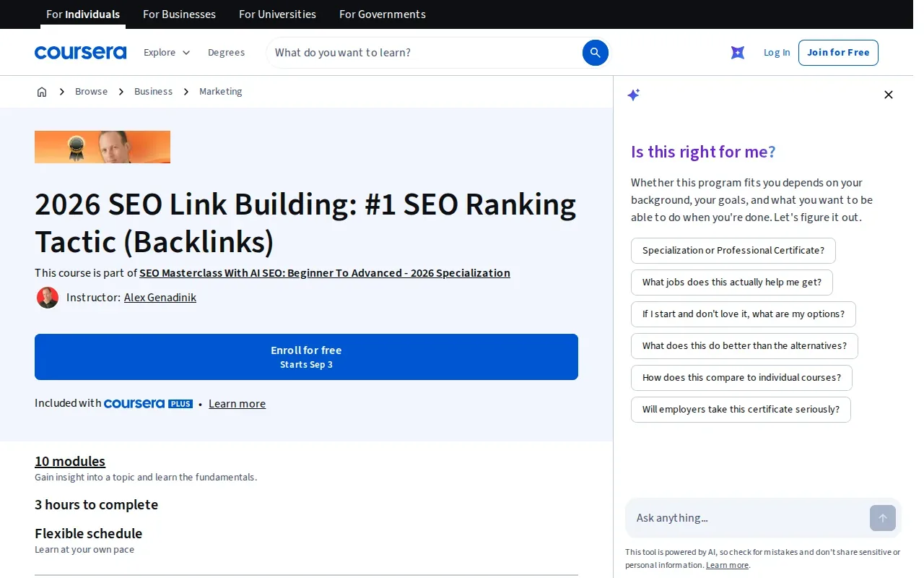Screen dimensions: 924x578
Task: Expand the Explore dropdown
Action: pos(167,53)
